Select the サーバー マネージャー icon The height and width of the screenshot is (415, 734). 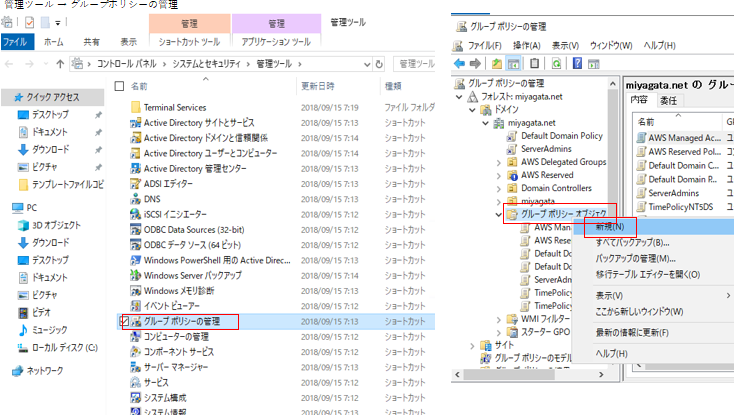click(136, 367)
